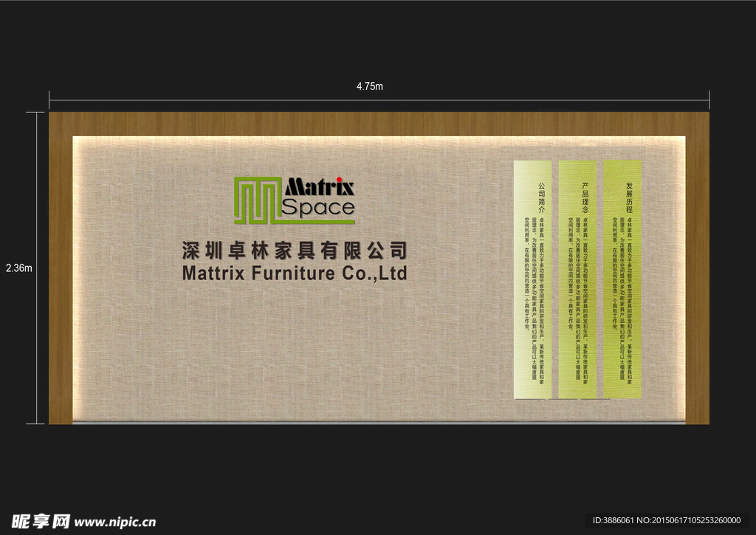
Task: Click the "公司简介" banner heading
Action: click(541, 198)
